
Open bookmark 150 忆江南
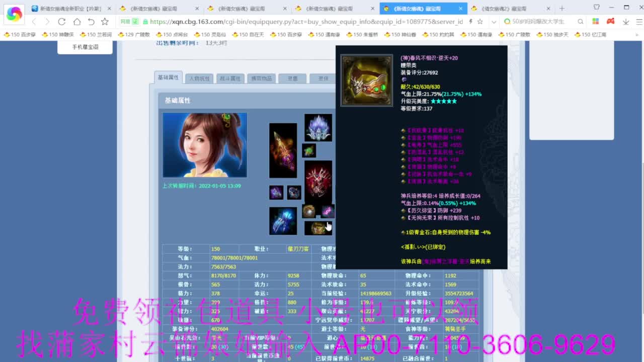click(x=590, y=34)
